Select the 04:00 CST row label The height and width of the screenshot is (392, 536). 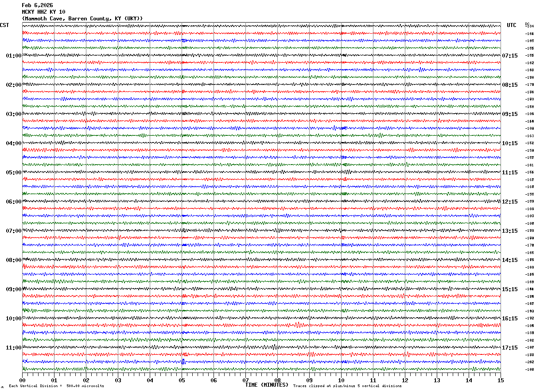click(x=14, y=143)
